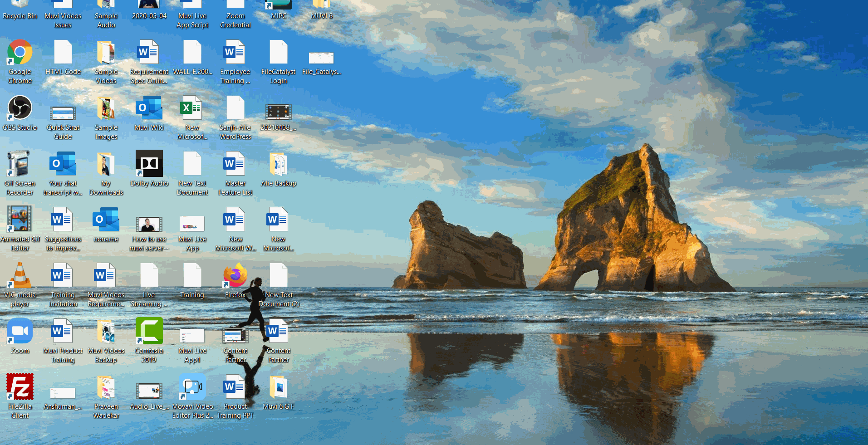Screen dimensions: 868x445
Task: Select Sanjh-Alie WordPress file icon
Action: 235,117
